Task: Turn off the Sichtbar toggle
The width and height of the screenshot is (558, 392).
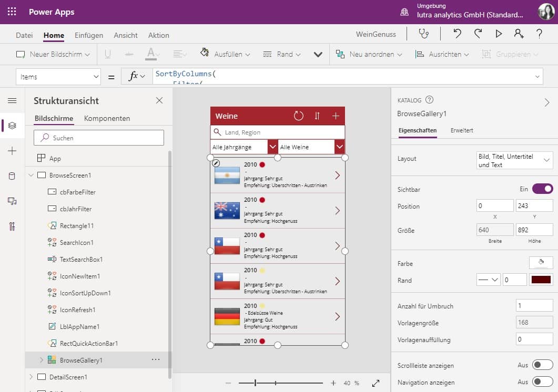Action: (543, 189)
